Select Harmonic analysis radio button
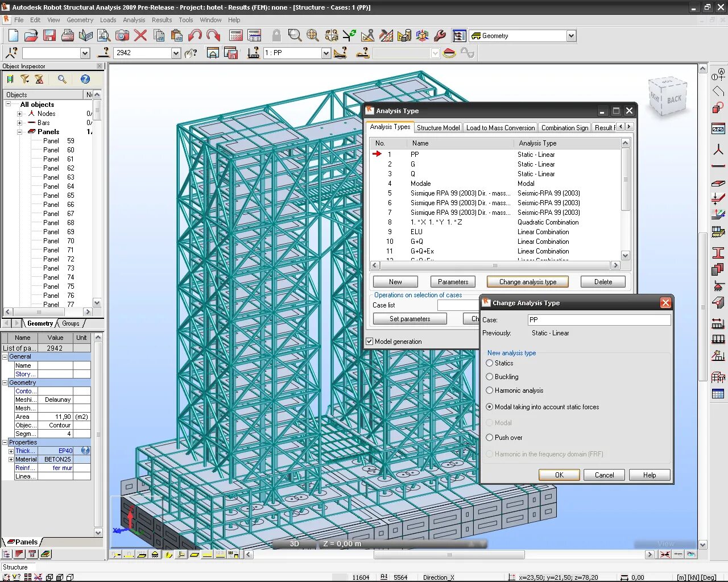 (x=489, y=390)
